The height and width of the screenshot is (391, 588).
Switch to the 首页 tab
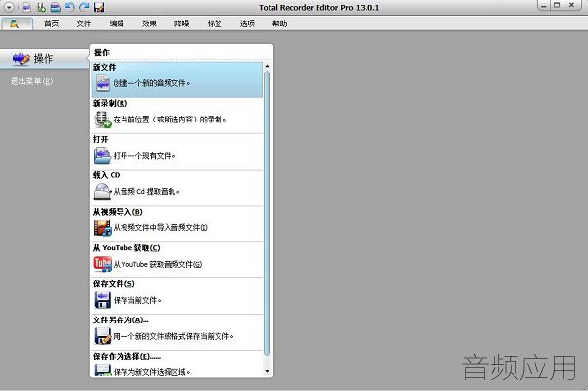(x=51, y=24)
